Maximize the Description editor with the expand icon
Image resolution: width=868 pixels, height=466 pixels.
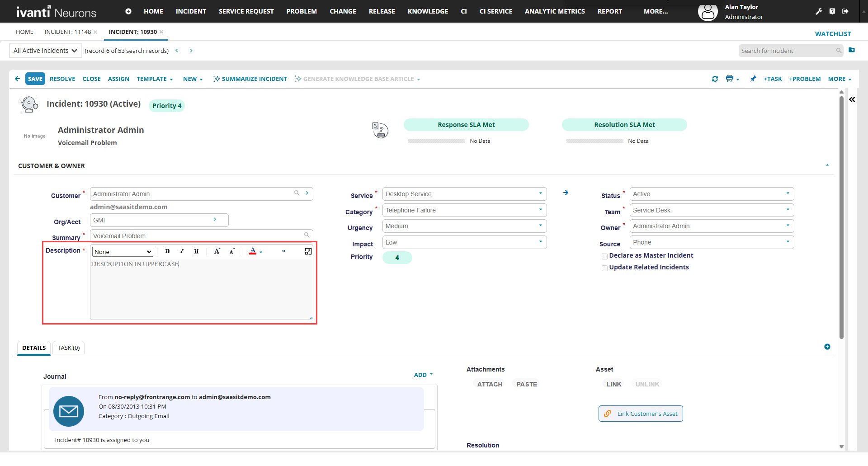click(308, 252)
